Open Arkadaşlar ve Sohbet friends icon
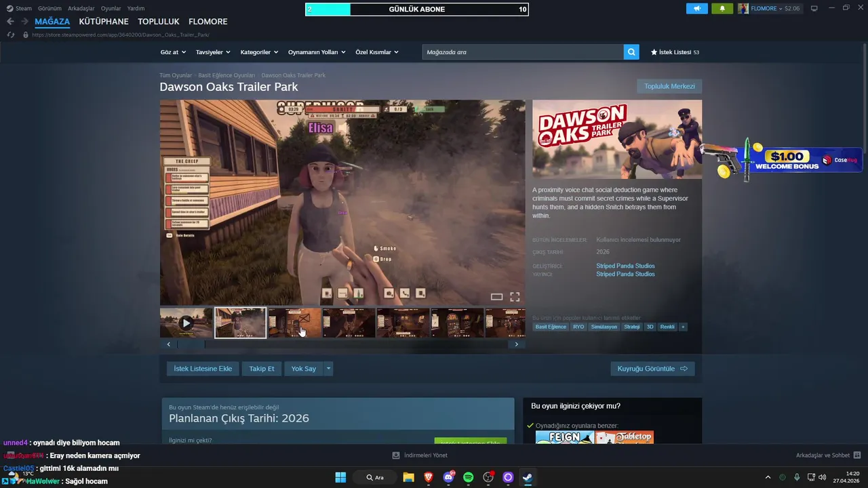The image size is (868, 488). tap(857, 455)
